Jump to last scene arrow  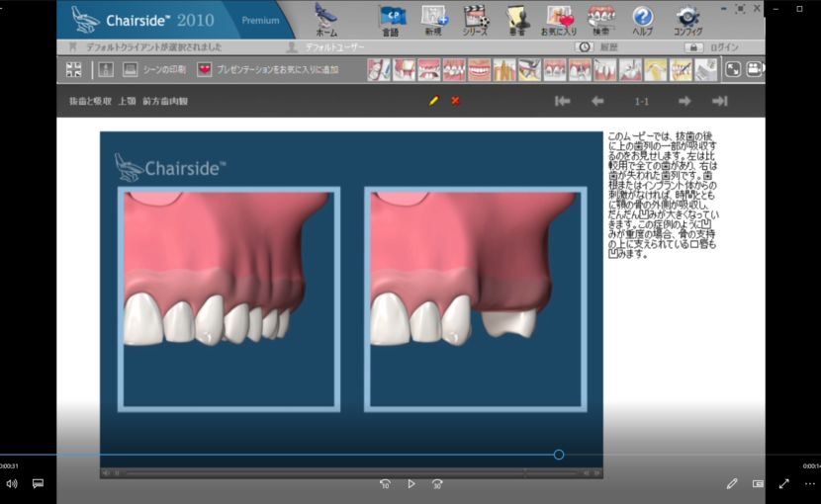(x=720, y=101)
